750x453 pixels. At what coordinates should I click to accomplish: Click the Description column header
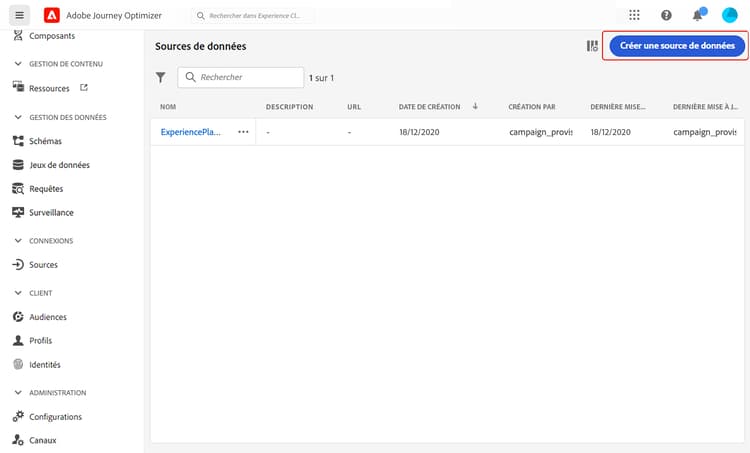point(289,107)
